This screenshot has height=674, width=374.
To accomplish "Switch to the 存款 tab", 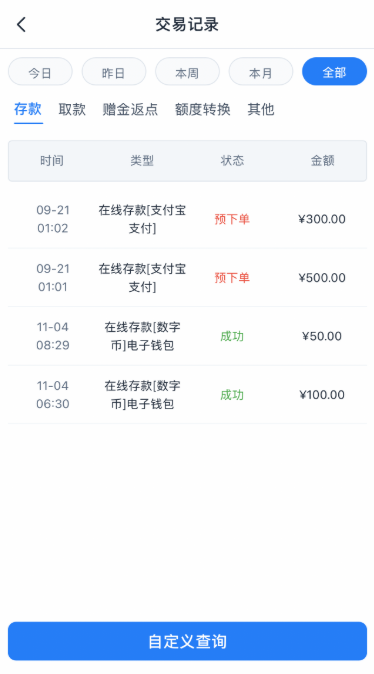I will point(28,110).
